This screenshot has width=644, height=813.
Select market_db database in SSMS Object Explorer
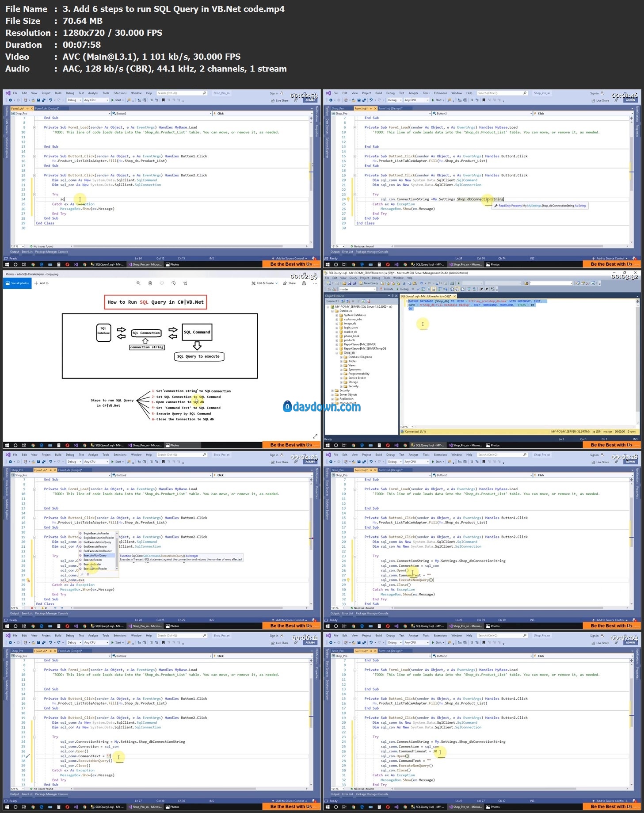pyautogui.click(x=350, y=332)
